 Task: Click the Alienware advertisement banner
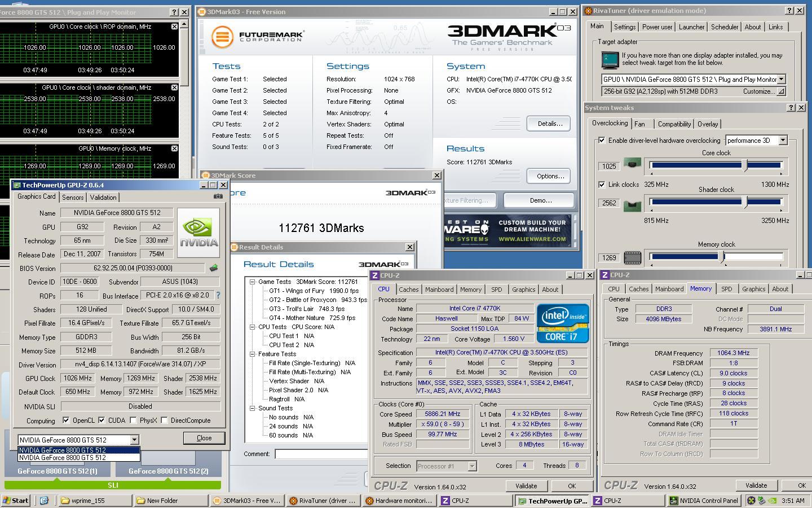pyautogui.click(x=509, y=231)
